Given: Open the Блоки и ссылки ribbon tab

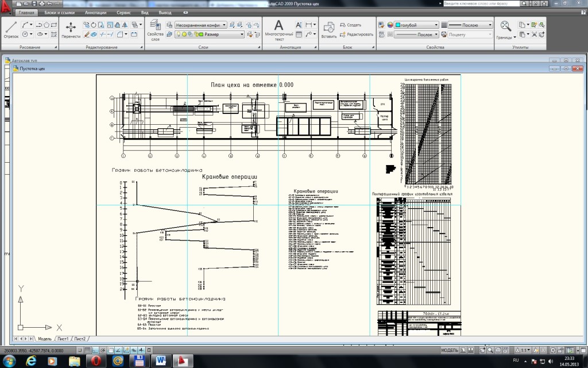Looking at the screenshot, I should coord(59,13).
